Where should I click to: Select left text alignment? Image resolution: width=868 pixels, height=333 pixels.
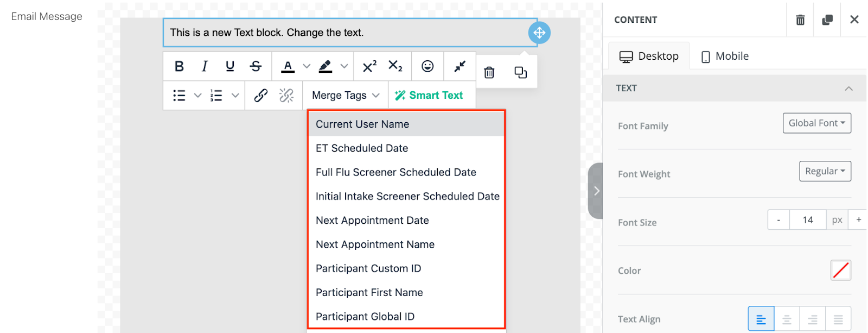tap(761, 319)
